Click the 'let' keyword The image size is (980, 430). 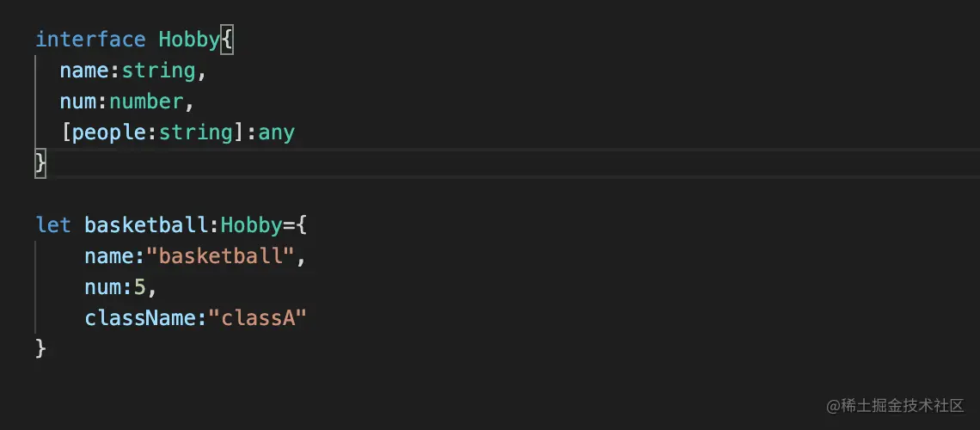[53, 225]
